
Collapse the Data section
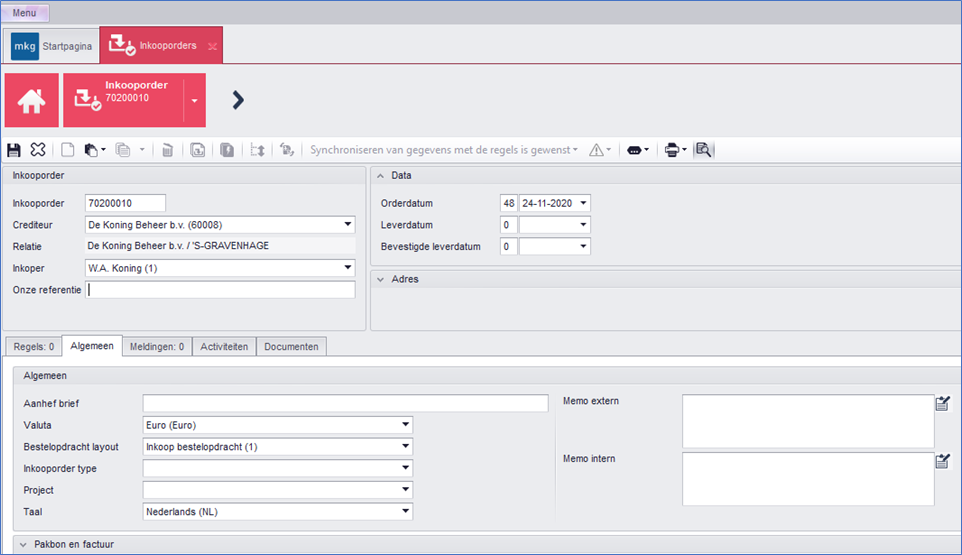[381, 175]
